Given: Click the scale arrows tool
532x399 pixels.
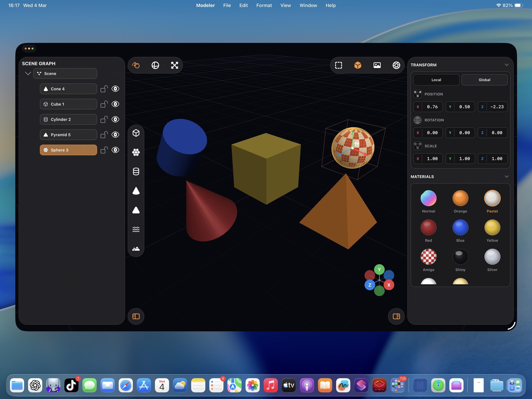Looking at the screenshot, I should coord(175,65).
